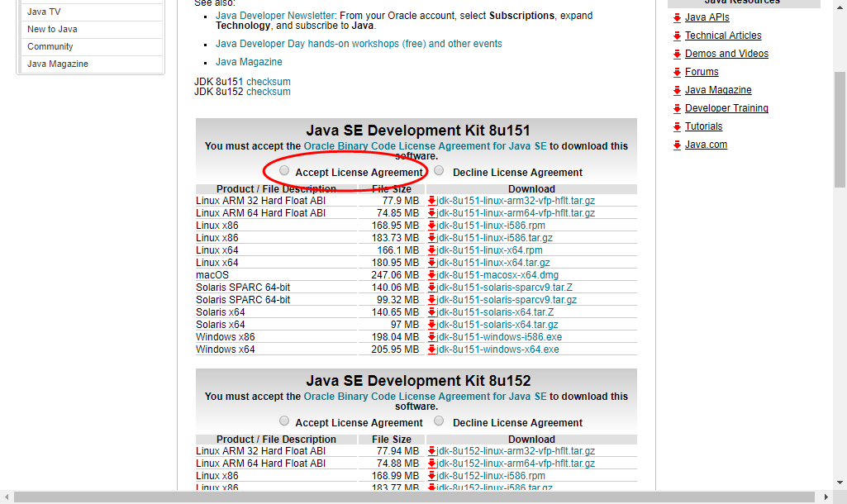The height and width of the screenshot is (504, 847).
Task: Click red arrow icon beside Java.com
Action: coord(677,145)
